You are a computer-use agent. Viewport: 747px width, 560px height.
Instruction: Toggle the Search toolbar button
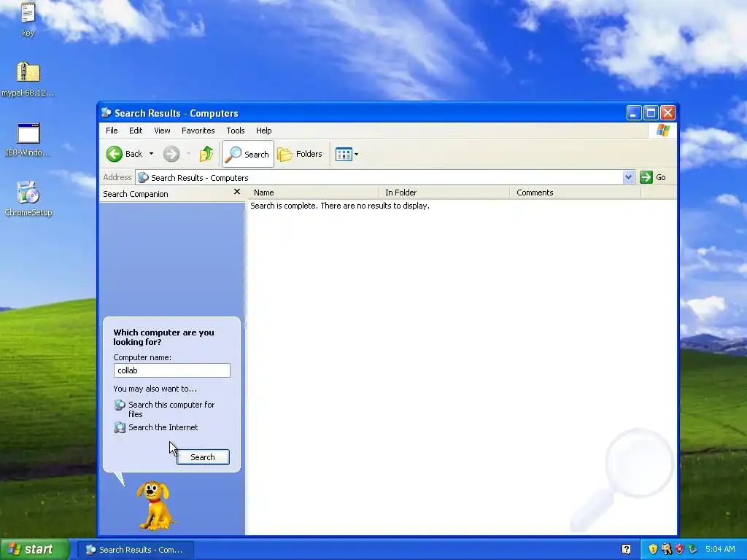[248, 154]
